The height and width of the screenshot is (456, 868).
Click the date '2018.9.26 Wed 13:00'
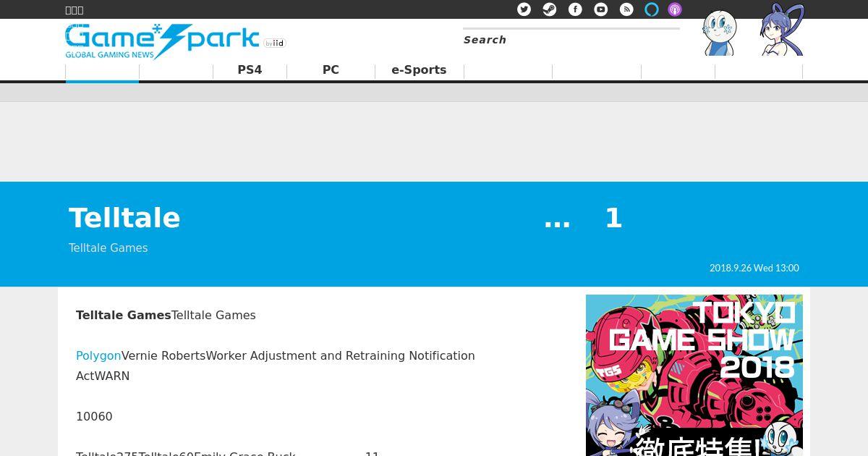(754, 268)
